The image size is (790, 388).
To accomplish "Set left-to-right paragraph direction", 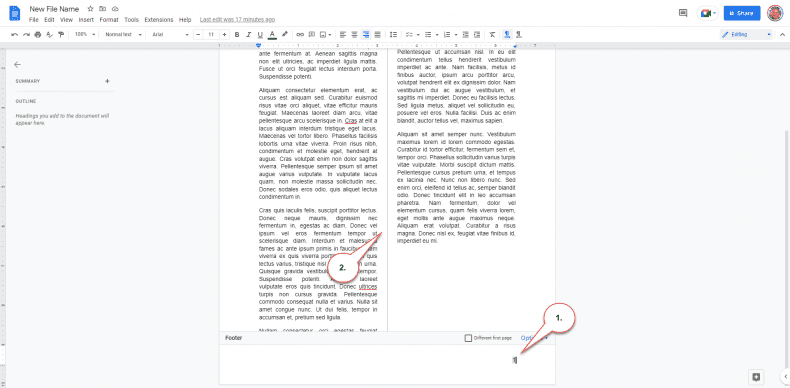I will [x=507, y=35].
